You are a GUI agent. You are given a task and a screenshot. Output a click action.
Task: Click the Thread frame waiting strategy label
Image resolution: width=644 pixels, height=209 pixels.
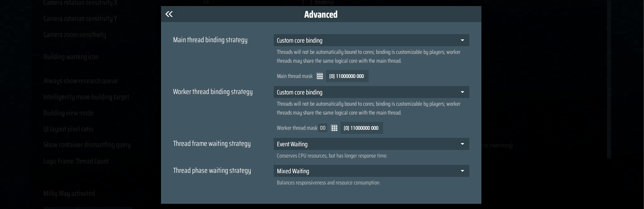pyautogui.click(x=212, y=143)
